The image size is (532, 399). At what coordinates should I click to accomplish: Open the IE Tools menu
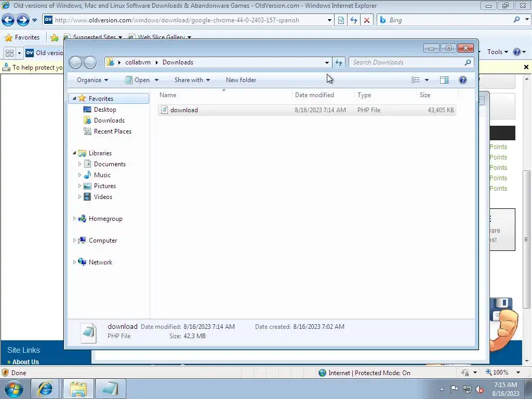497,52
